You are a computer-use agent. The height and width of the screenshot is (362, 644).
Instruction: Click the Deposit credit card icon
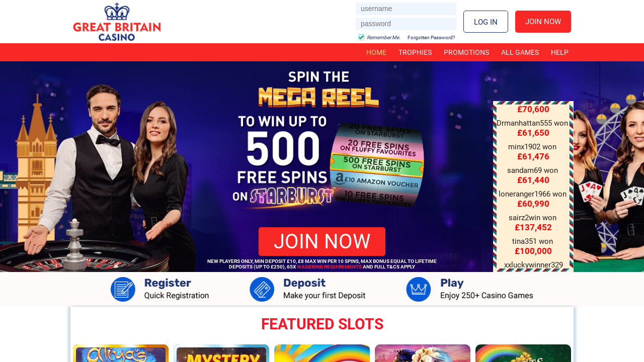262,290
